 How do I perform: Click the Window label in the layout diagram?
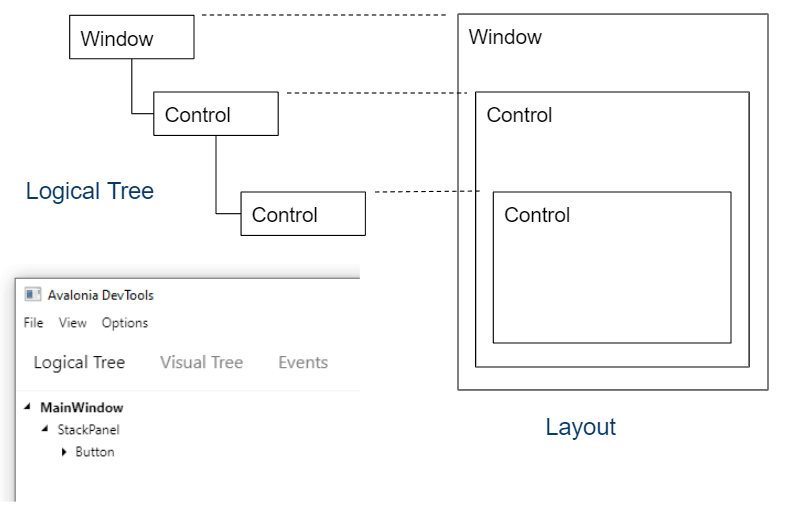tap(505, 38)
